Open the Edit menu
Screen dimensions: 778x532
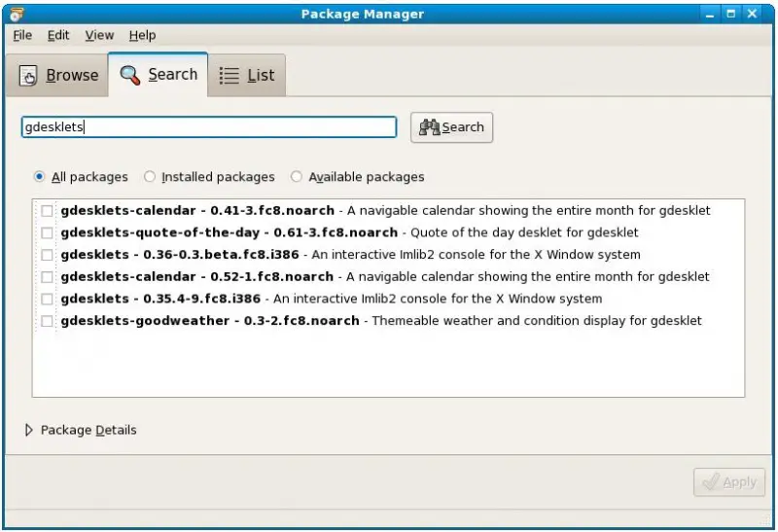click(58, 35)
